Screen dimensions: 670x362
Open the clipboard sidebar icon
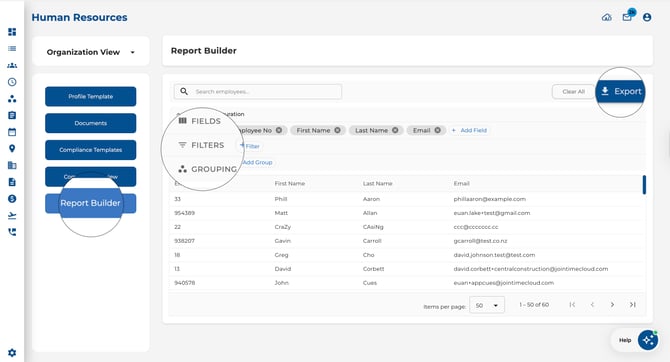click(x=12, y=115)
